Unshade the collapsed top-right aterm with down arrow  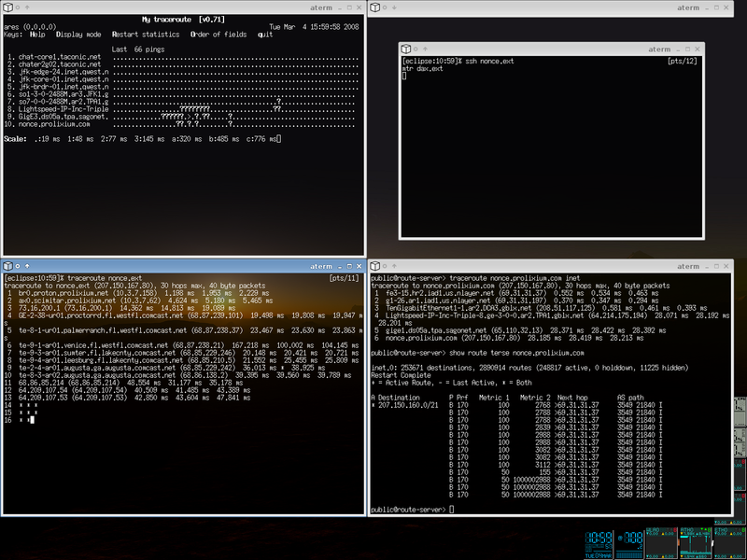(394, 7)
